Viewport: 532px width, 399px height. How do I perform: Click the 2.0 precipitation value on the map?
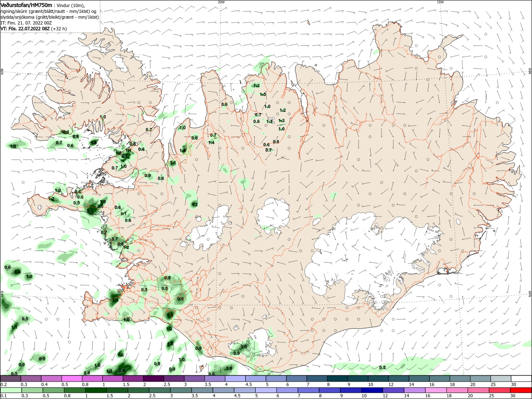point(100,206)
